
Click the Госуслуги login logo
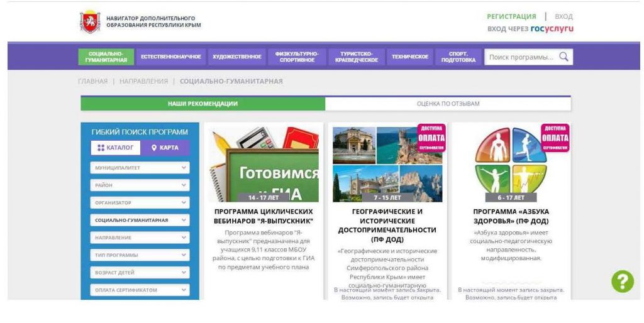552,29
